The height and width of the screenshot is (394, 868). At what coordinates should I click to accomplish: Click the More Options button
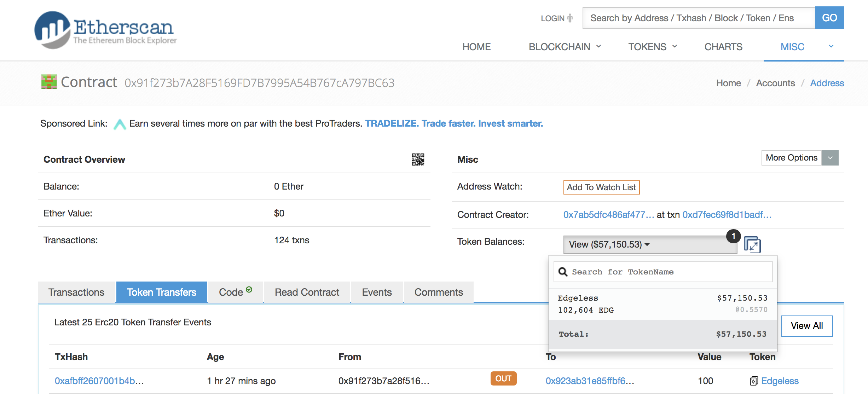coord(792,158)
